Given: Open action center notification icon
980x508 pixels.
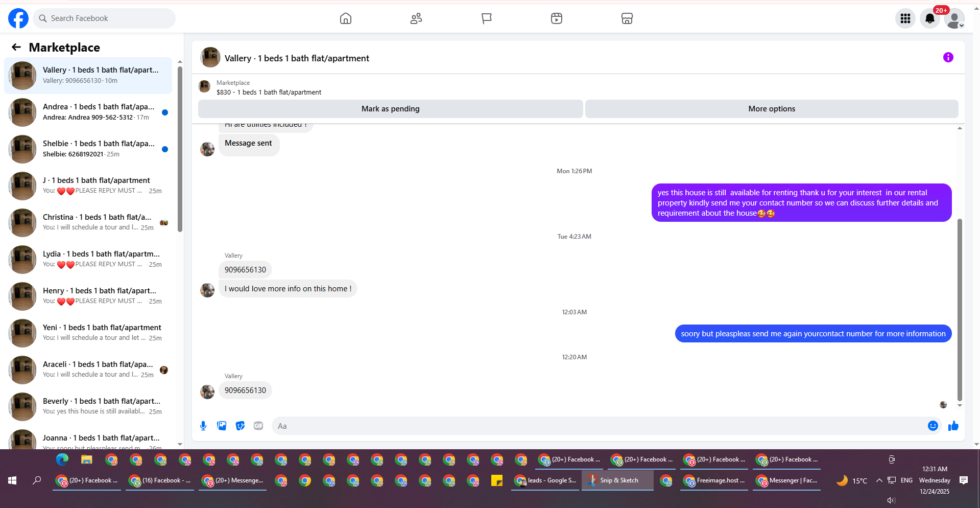Looking at the screenshot, I should coord(964,480).
